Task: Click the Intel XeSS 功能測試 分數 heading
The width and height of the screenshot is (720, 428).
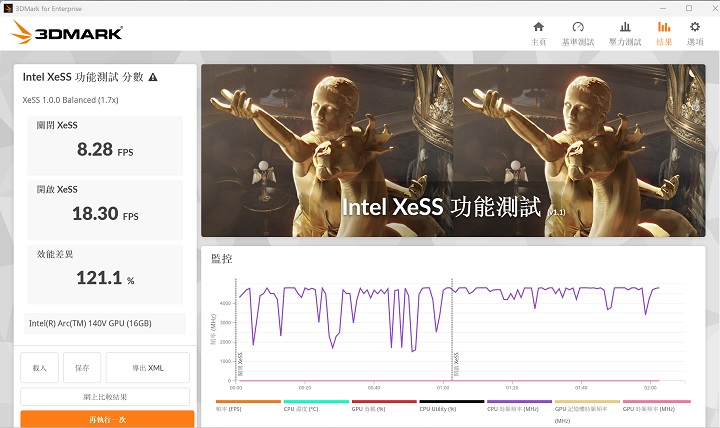Action: (83, 77)
